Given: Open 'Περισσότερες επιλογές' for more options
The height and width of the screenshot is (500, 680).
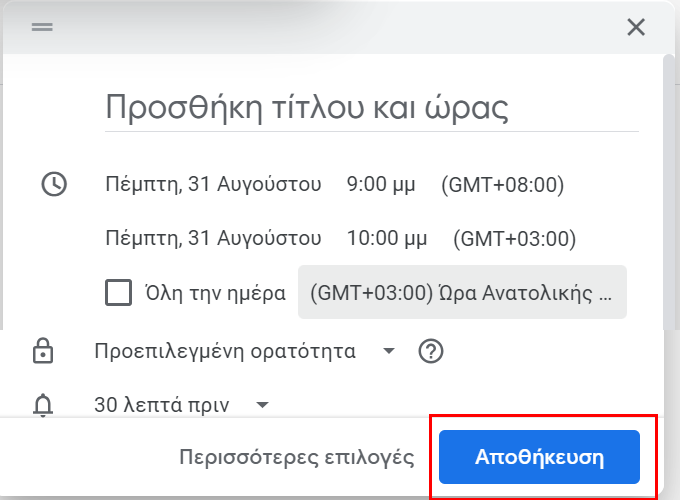Looking at the screenshot, I should click(x=297, y=457).
